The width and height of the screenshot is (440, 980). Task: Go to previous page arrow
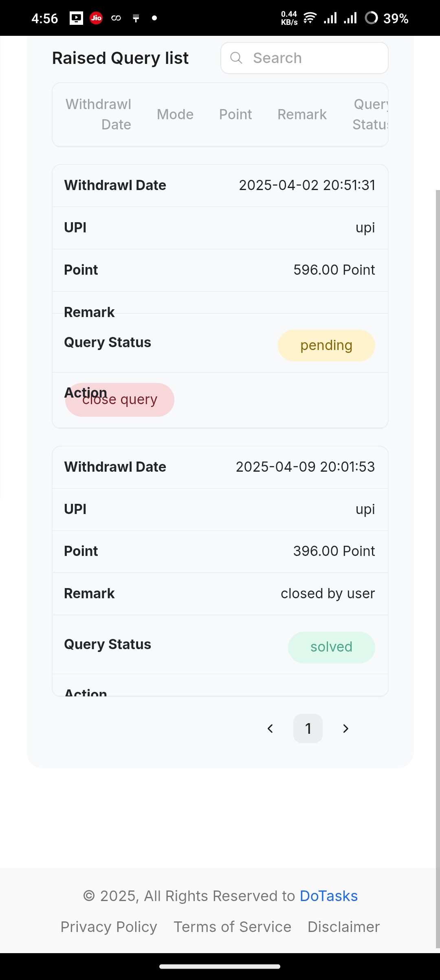pyautogui.click(x=270, y=728)
